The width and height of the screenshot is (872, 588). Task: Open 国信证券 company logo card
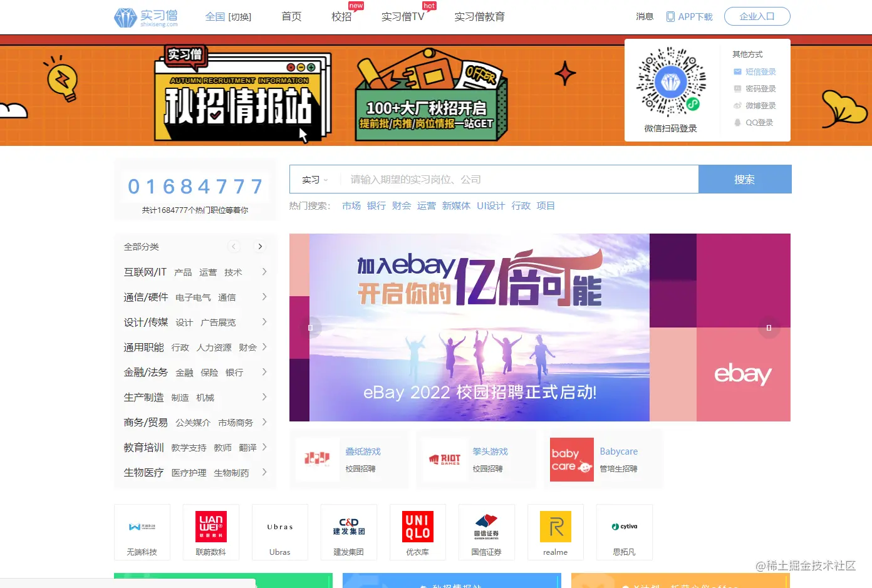click(x=487, y=532)
